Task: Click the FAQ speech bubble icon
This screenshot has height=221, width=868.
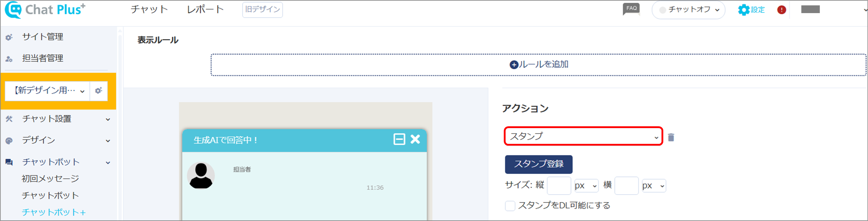Action: click(x=631, y=9)
